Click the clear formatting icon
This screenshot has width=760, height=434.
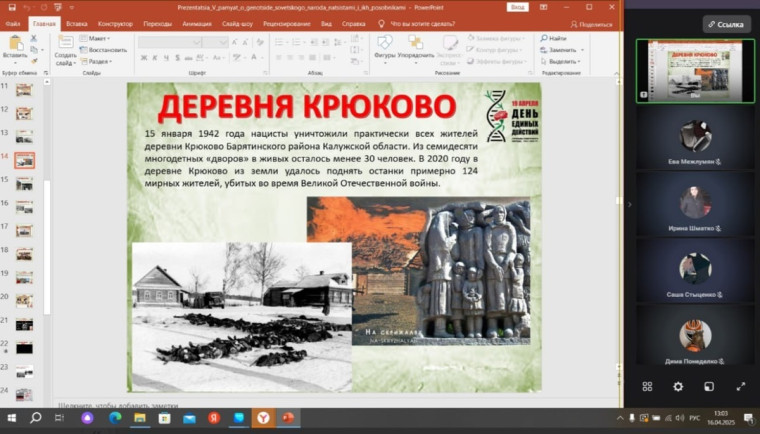coord(260,43)
